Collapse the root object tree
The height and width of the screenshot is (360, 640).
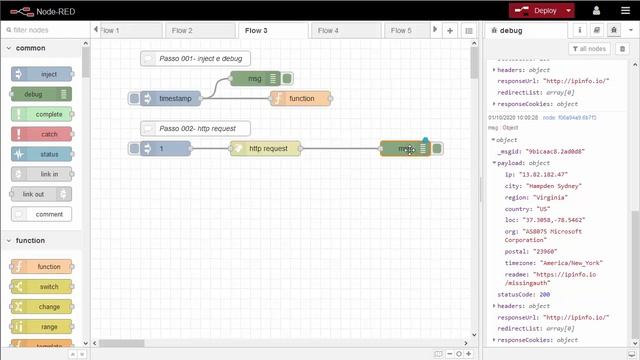pos(493,140)
